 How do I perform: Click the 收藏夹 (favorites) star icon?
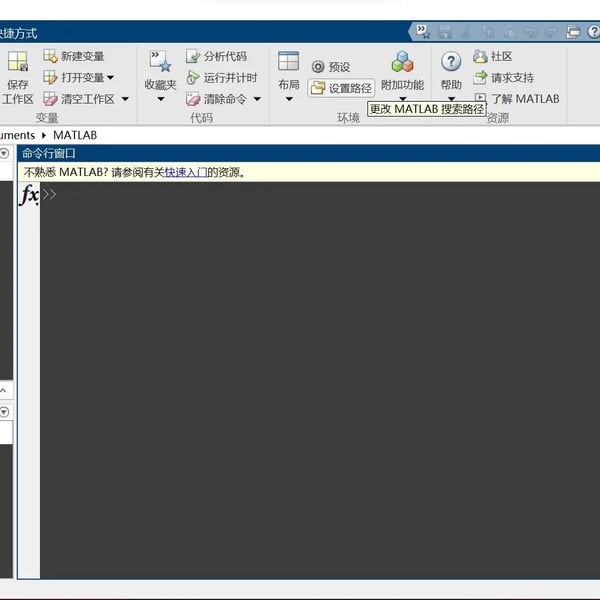[x=160, y=61]
